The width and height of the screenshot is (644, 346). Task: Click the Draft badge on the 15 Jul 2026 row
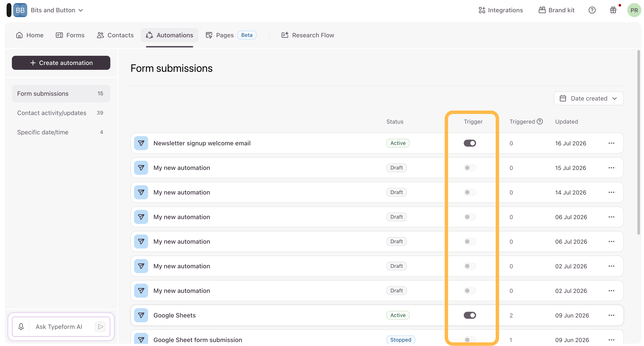pyautogui.click(x=397, y=168)
